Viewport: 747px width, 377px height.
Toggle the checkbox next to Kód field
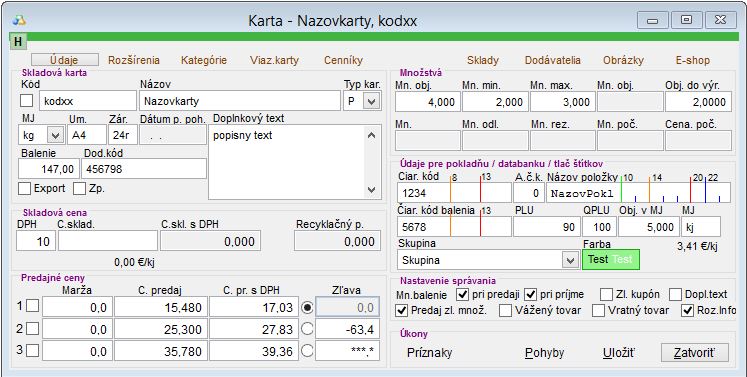(27, 101)
